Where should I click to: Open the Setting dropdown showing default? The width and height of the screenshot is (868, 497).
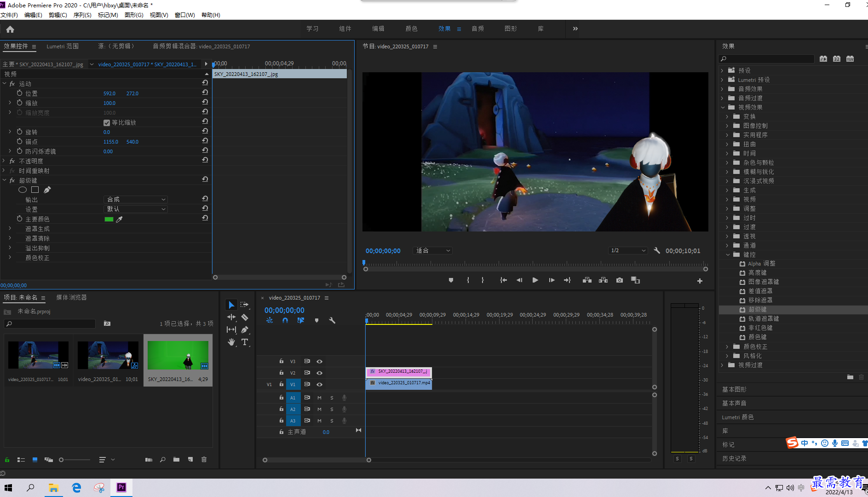(136, 209)
